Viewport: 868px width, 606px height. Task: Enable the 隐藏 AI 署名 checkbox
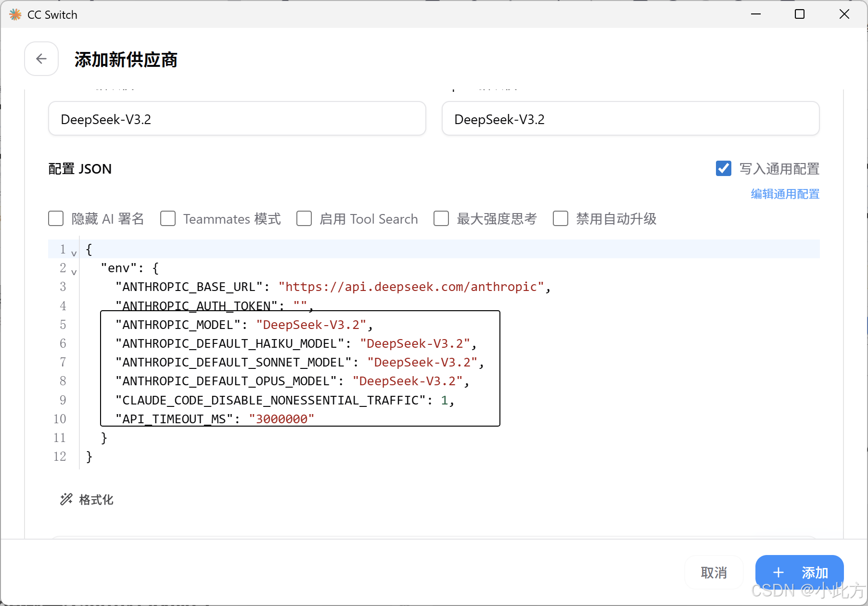point(56,218)
